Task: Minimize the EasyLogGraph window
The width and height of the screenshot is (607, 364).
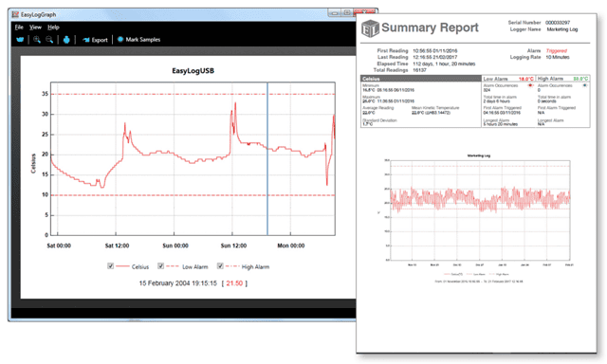Action: coord(335,12)
